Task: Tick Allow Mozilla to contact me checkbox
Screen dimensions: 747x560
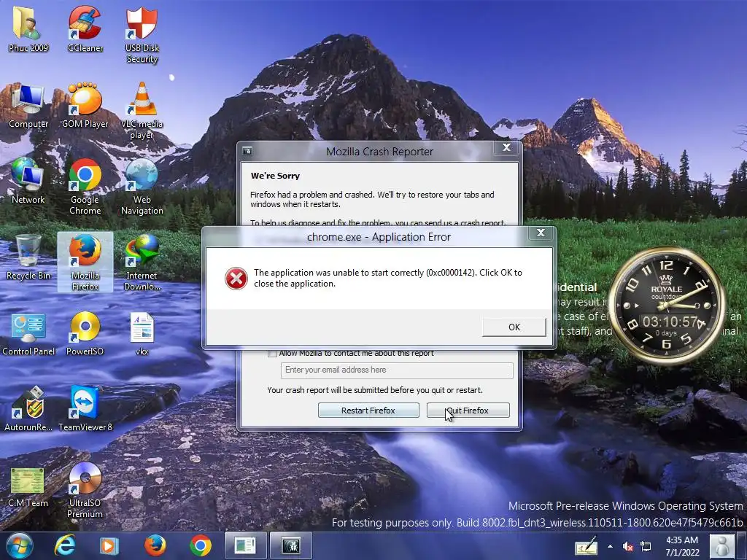Action: 273,354
